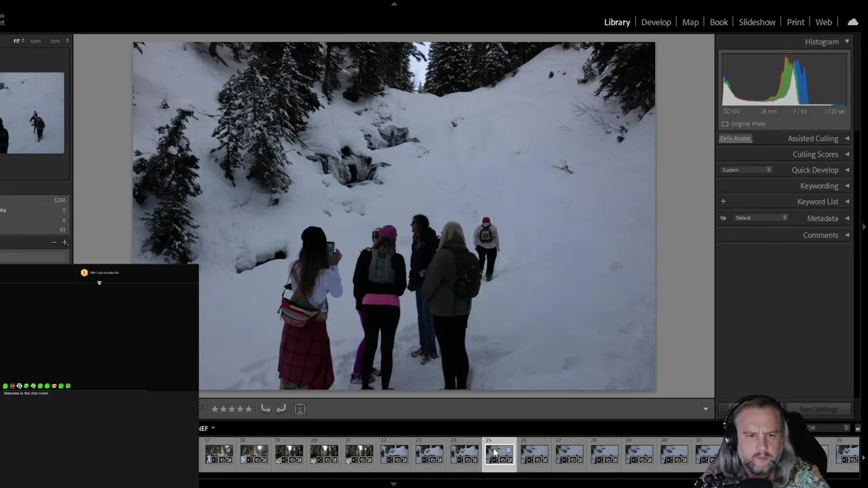Open the Library module
This screenshot has width=868, height=488.
(616, 22)
